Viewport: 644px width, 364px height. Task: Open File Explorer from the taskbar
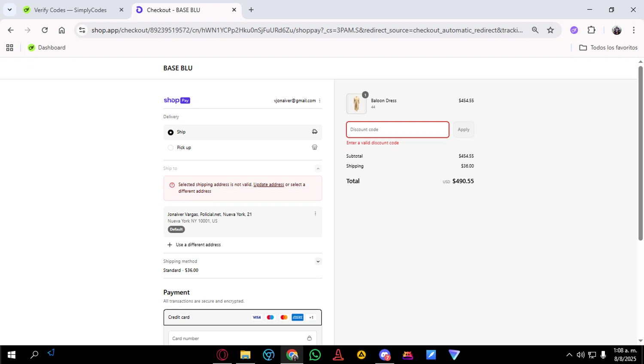245,355
